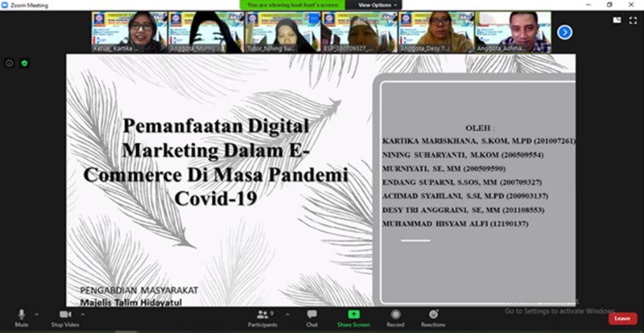Start recording with Record button
Image resolution: width=644 pixels, height=333 pixels.
click(395, 319)
